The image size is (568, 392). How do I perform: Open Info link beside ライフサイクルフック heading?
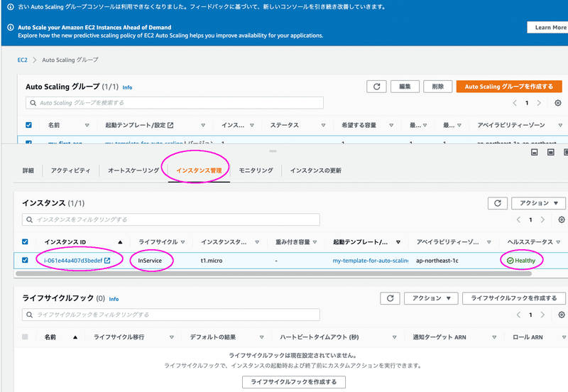click(114, 299)
